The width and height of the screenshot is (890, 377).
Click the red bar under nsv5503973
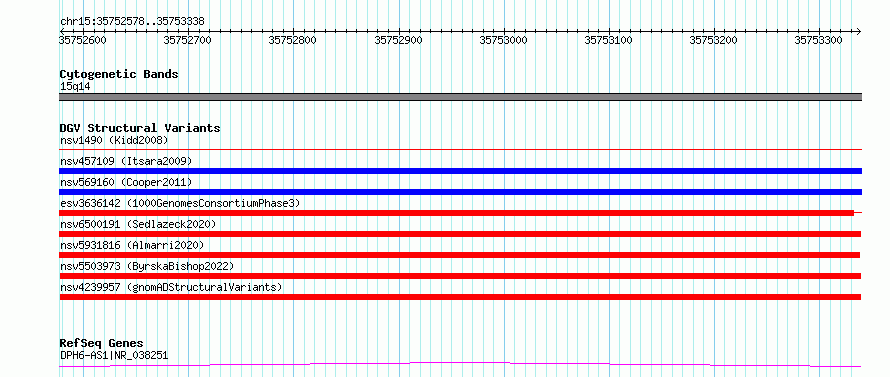tap(460, 276)
